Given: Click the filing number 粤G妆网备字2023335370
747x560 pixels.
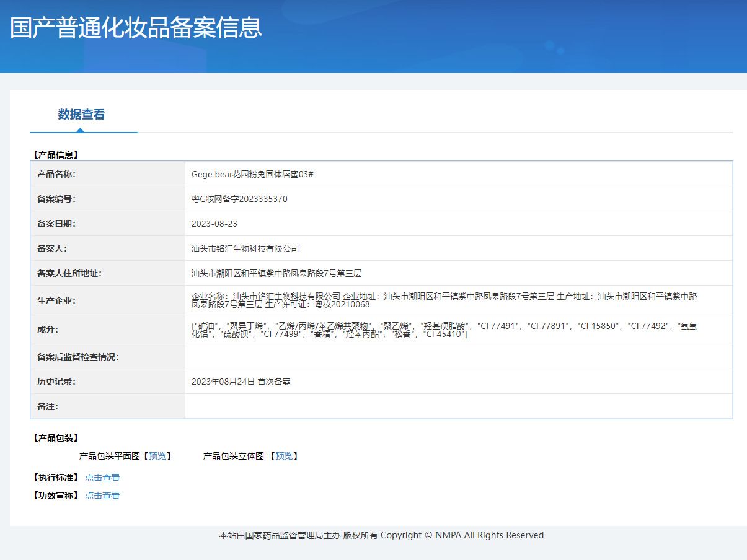Looking at the screenshot, I should pos(239,199).
